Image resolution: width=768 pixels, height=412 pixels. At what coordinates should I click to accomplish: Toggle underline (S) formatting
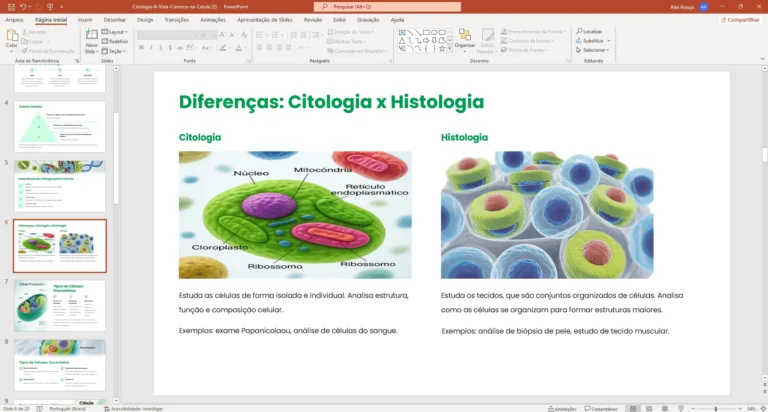click(160, 48)
